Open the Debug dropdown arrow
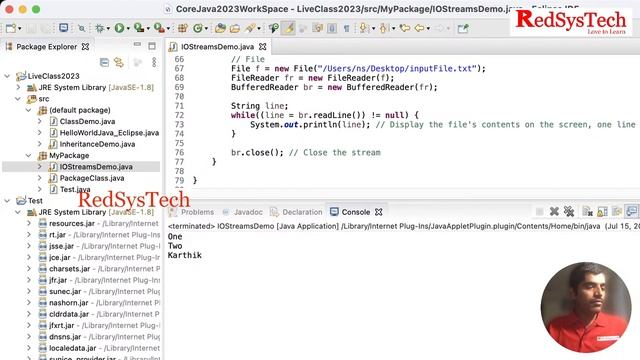 pos(108,29)
